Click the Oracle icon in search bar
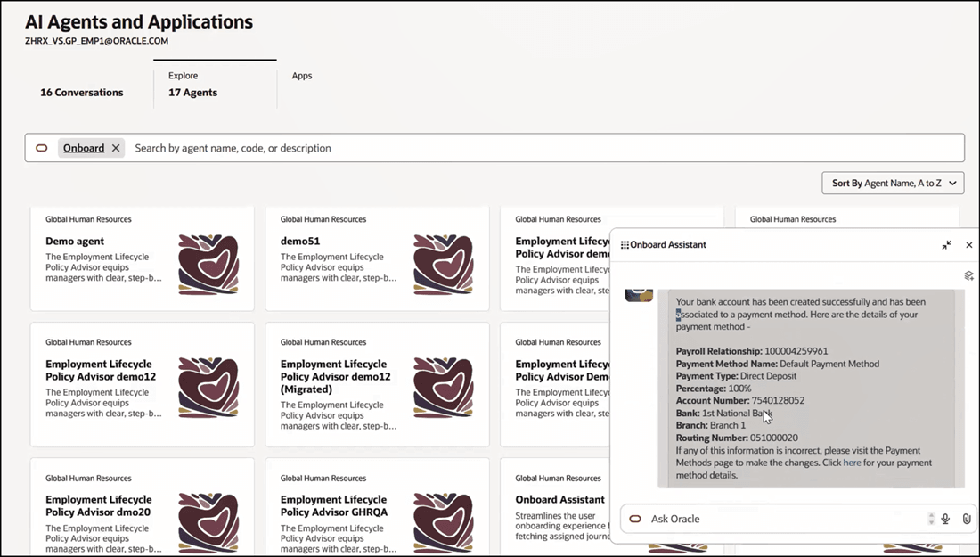This screenshot has height=557, width=980. (x=42, y=148)
